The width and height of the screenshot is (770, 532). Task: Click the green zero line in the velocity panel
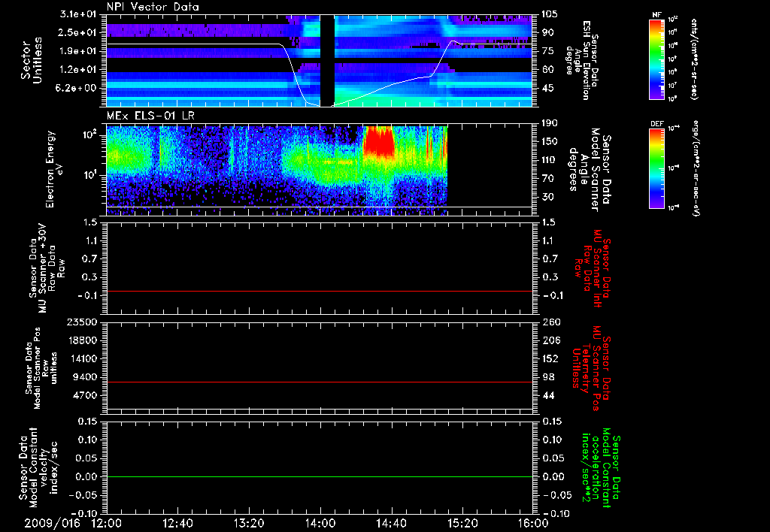tap(320, 476)
